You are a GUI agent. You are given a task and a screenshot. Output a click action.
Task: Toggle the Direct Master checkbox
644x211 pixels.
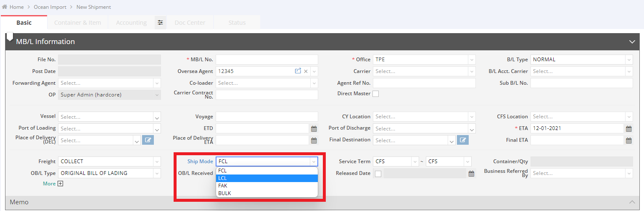click(376, 94)
